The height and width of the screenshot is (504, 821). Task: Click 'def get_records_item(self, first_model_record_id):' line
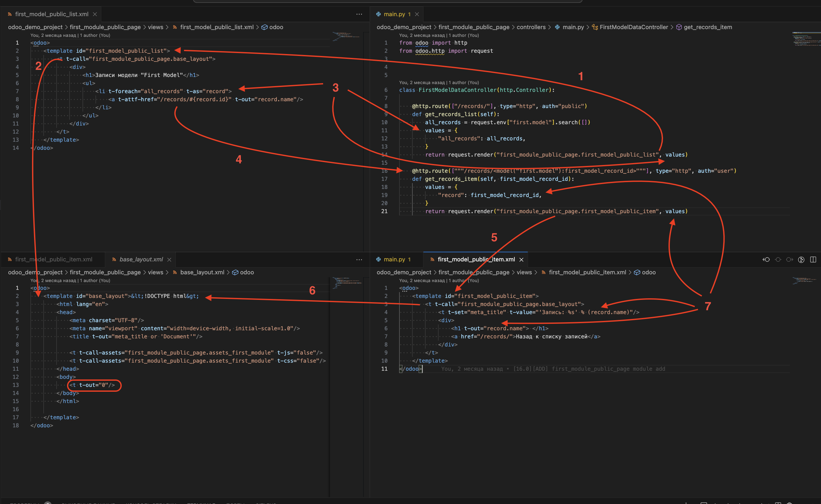click(x=493, y=179)
